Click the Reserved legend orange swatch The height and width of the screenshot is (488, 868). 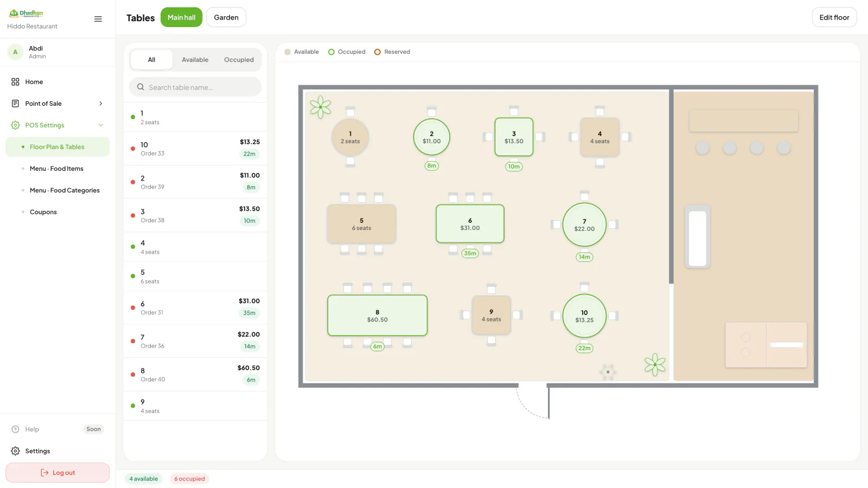coord(378,52)
